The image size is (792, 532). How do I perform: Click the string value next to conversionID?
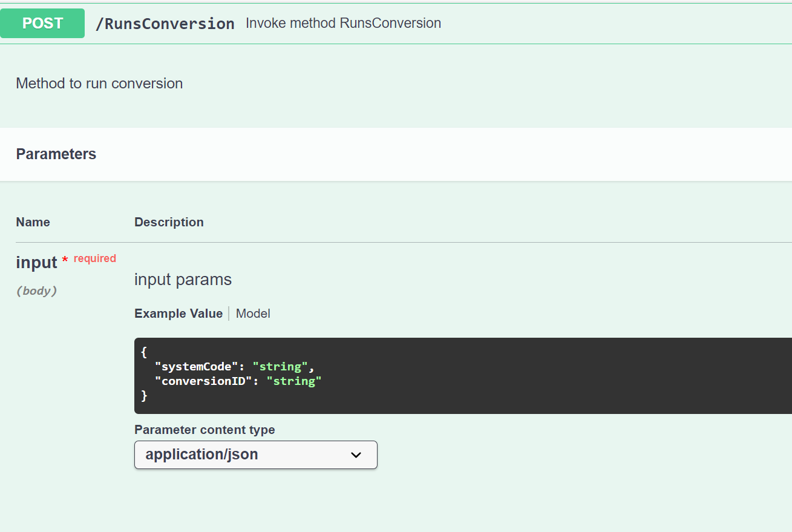coord(294,381)
